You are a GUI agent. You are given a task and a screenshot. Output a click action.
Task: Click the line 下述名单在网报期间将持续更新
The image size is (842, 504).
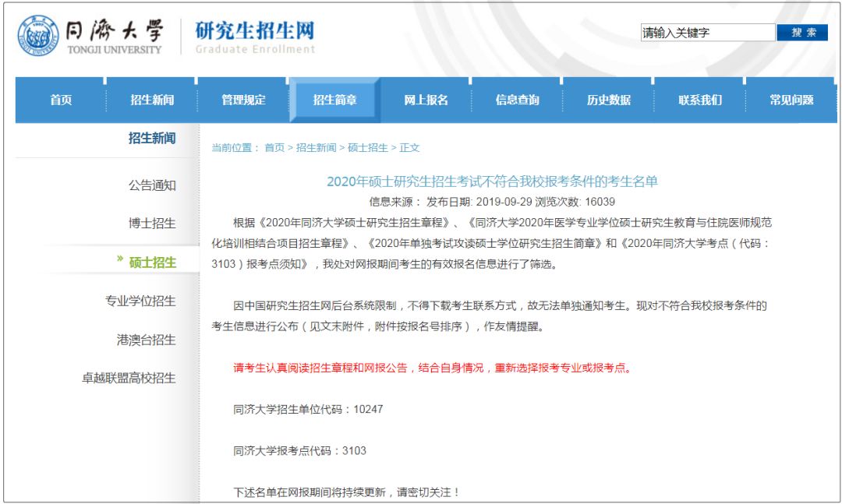pos(346,492)
